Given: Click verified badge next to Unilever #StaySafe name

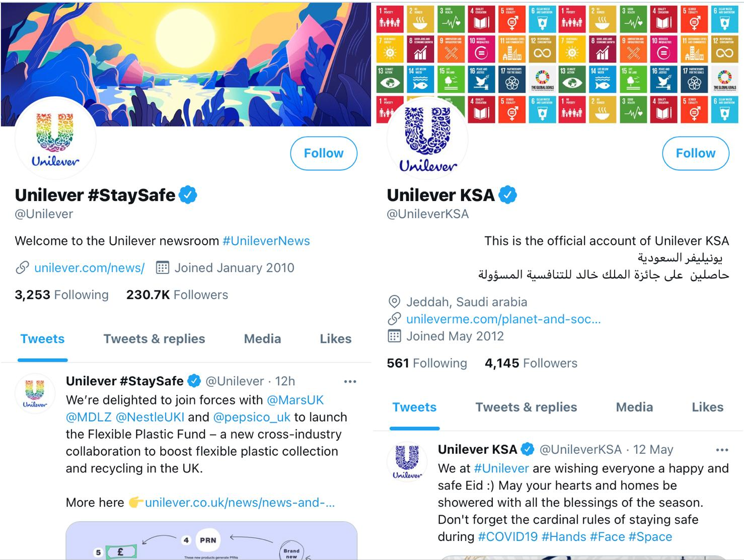Looking at the screenshot, I should (188, 195).
